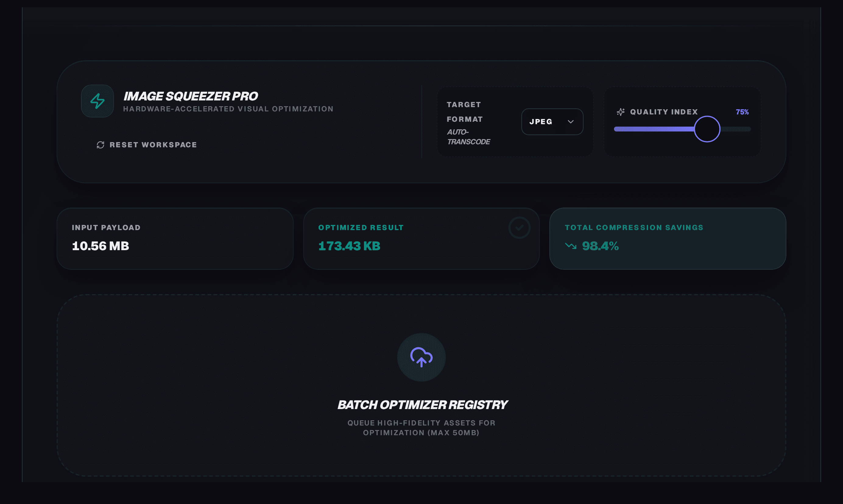This screenshot has width=843, height=504.
Task: Click the Target Format label
Action: [x=464, y=112]
